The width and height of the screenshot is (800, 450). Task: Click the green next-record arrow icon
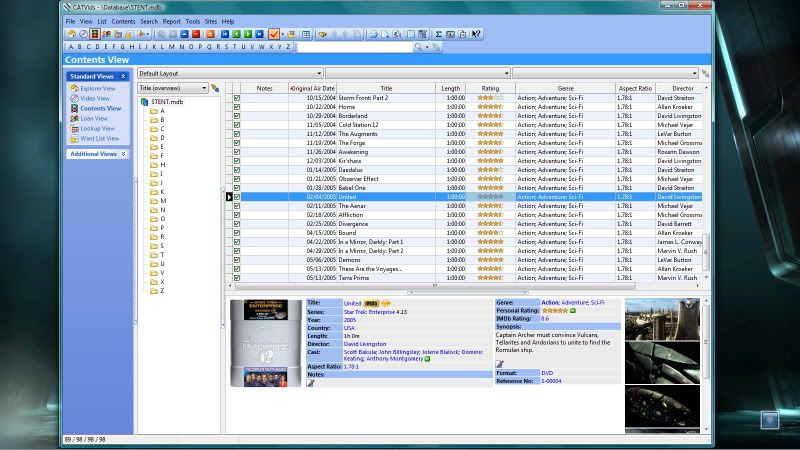(248, 34)
